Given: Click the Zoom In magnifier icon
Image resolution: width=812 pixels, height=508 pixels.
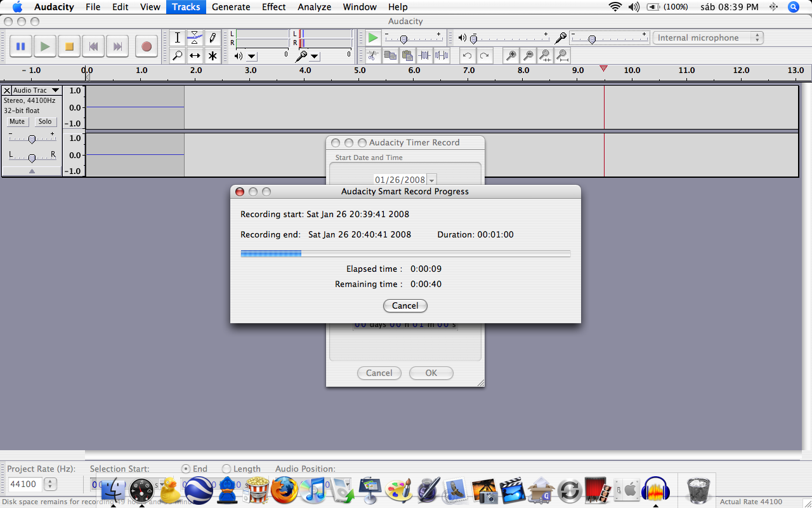Looking at the screenshot, I should tap(511, 56).
